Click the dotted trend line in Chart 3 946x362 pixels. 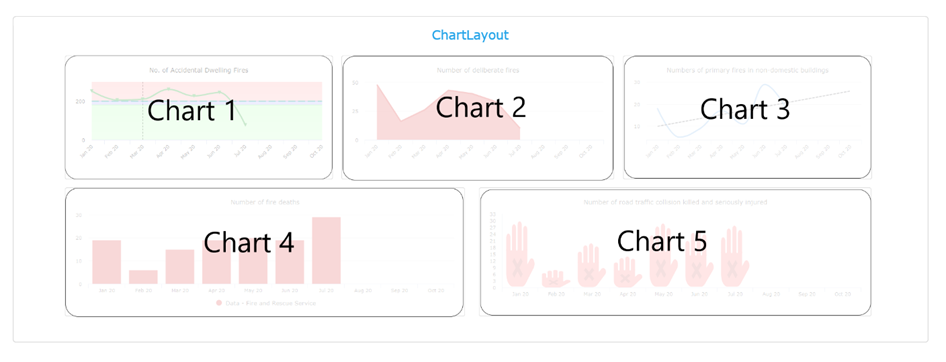[x=754, y=109]
